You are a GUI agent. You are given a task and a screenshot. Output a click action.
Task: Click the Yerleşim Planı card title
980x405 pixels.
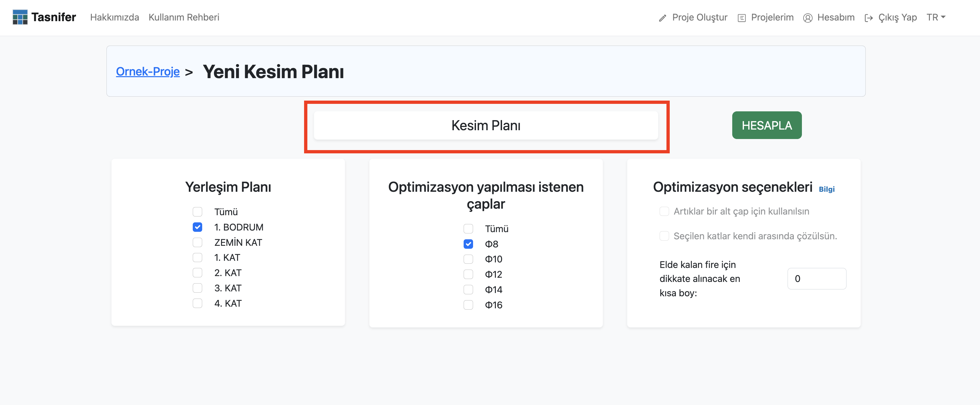228,187
